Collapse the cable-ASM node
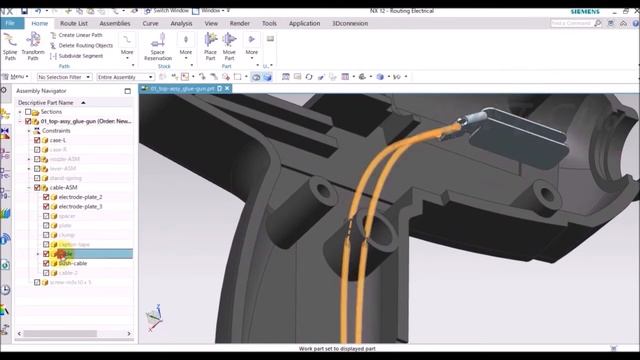The height and width of the screenshot is (360, 640). 29,187
